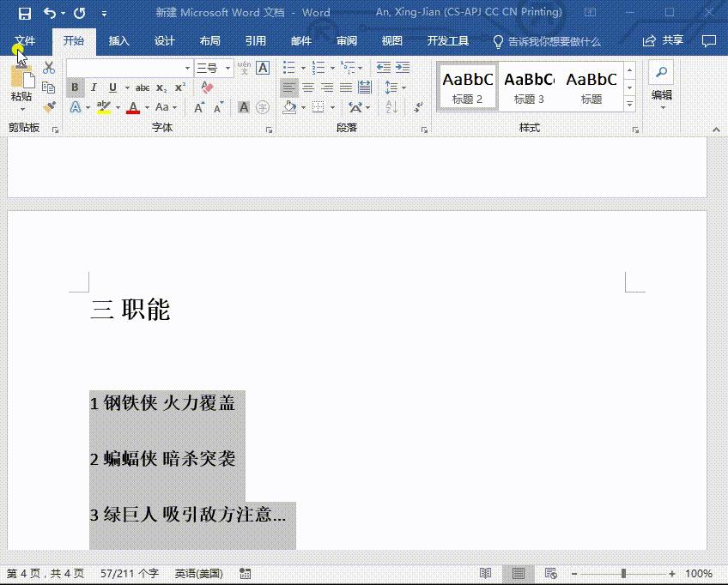The image size is (728, 585).
Task: Switch to the 插入 ribbon tab
Action: tap(118, 39)
